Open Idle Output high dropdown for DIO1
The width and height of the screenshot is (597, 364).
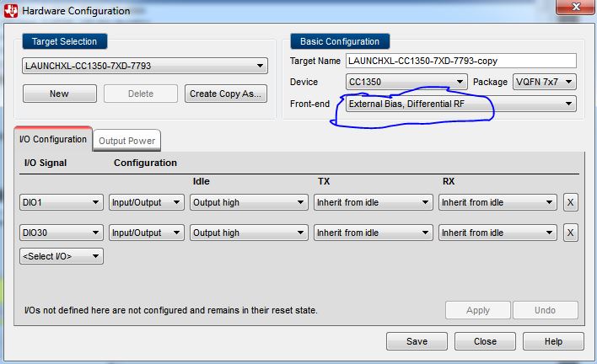click(x=249, y=202)
